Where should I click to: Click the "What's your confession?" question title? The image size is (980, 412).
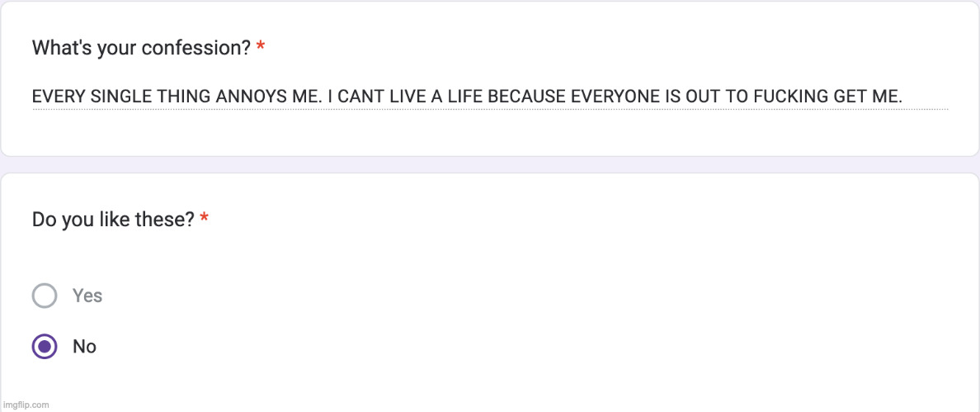[141, 48]
